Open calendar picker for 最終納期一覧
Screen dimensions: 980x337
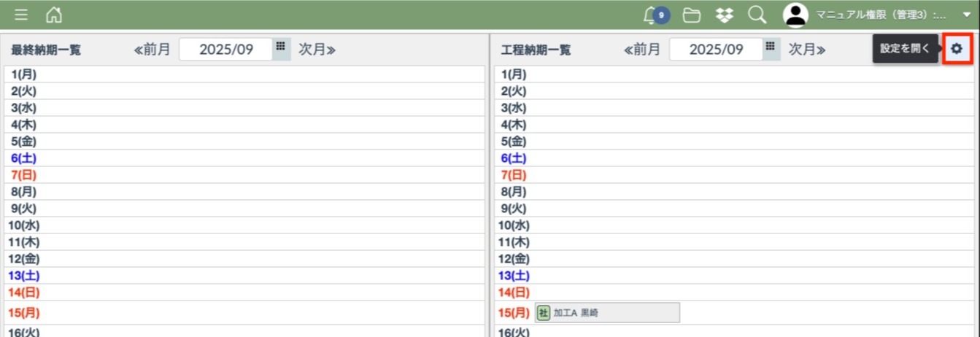click(281, 47)
